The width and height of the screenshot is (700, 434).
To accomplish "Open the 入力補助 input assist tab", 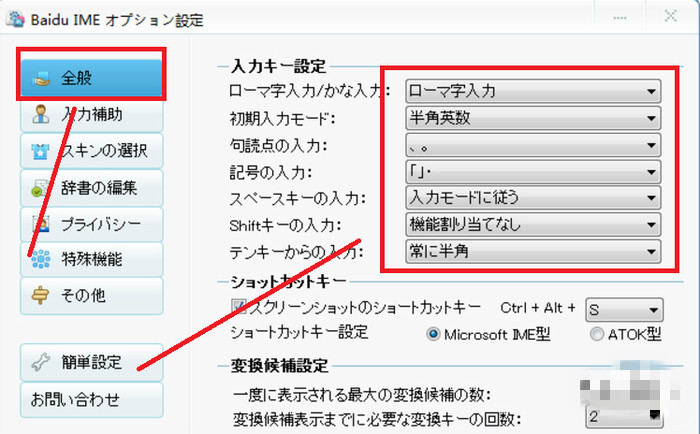I will (92, 115).
